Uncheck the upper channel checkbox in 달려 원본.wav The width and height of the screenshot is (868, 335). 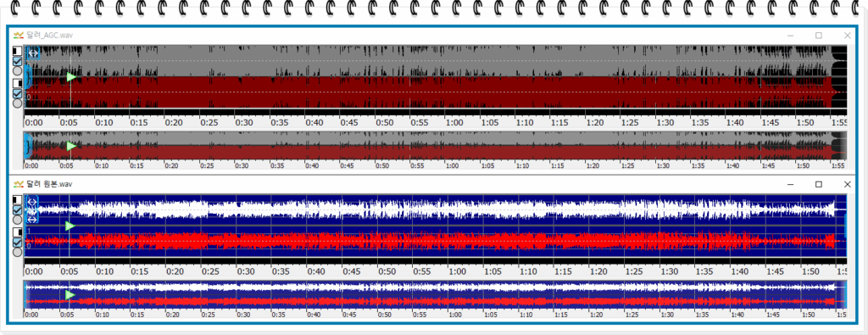pyautogui.click(x=17, y=209)
